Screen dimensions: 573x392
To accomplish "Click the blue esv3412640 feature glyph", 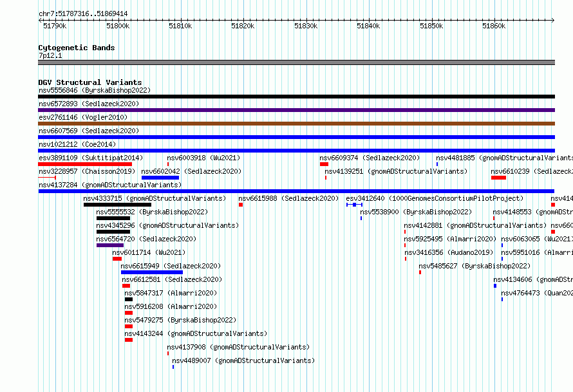I will tap(355, 205).
